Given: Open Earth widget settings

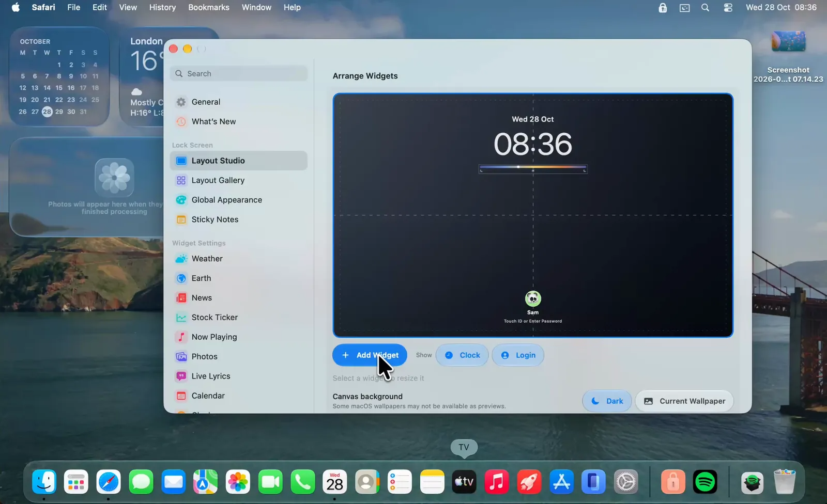Looking at the screenshot, I should point(238,278).
